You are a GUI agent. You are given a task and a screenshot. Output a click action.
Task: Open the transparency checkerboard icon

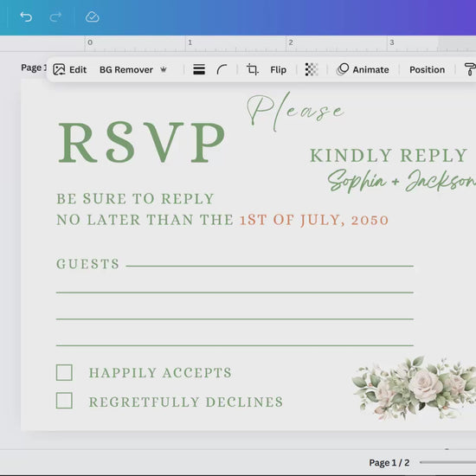click(312, 69)
